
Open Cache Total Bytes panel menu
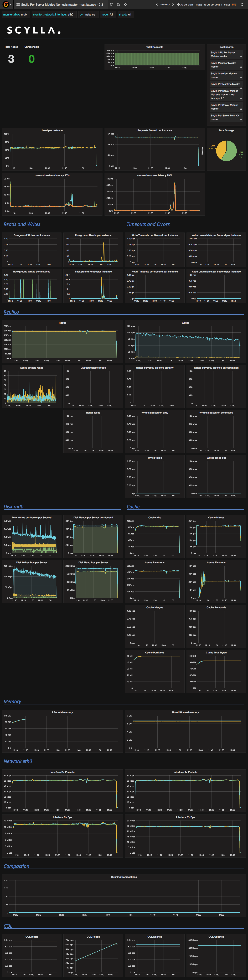(x=216, y=652)
